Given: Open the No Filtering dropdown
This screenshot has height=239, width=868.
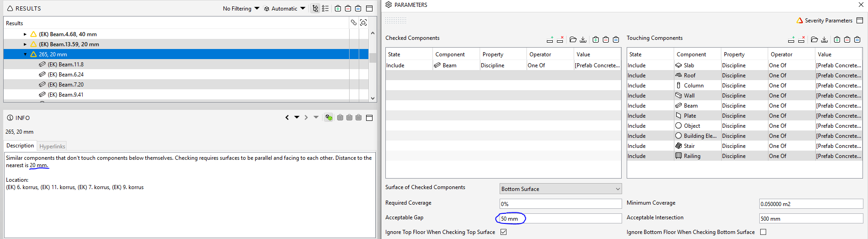Looking at the screenshot, I should click(241, 8).
